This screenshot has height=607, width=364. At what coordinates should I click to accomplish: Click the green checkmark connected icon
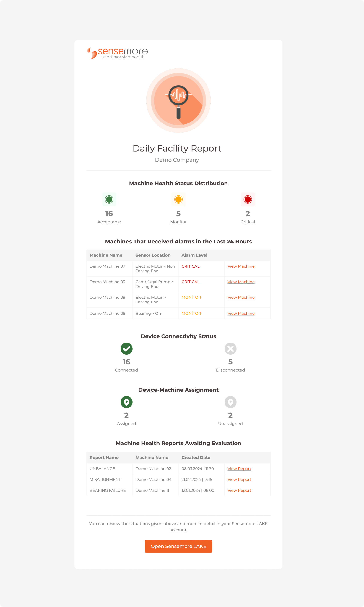[x=126, y=349]
